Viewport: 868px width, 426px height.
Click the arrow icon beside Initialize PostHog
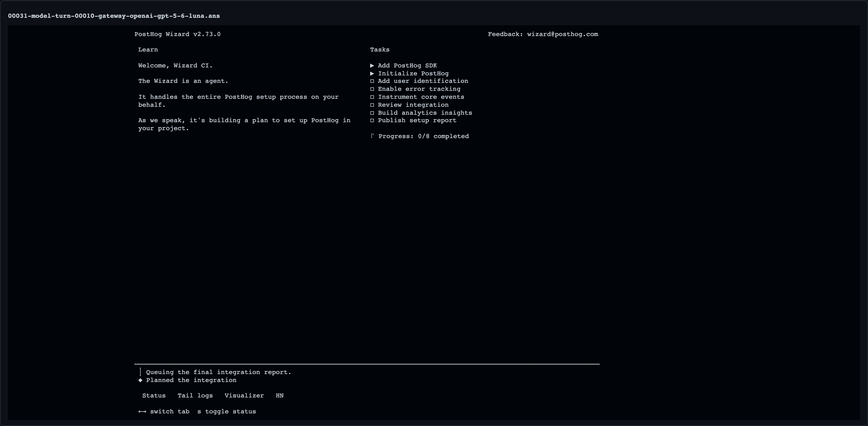[372, 73]
